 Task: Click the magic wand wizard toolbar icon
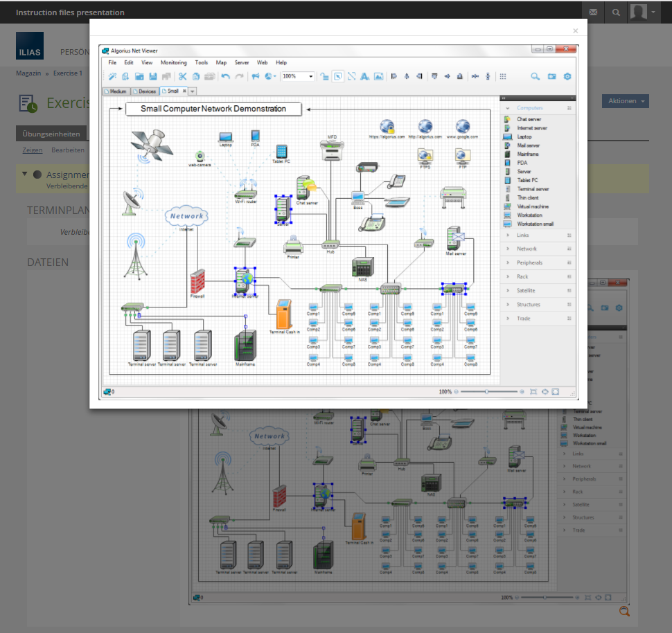click(112, 76)
